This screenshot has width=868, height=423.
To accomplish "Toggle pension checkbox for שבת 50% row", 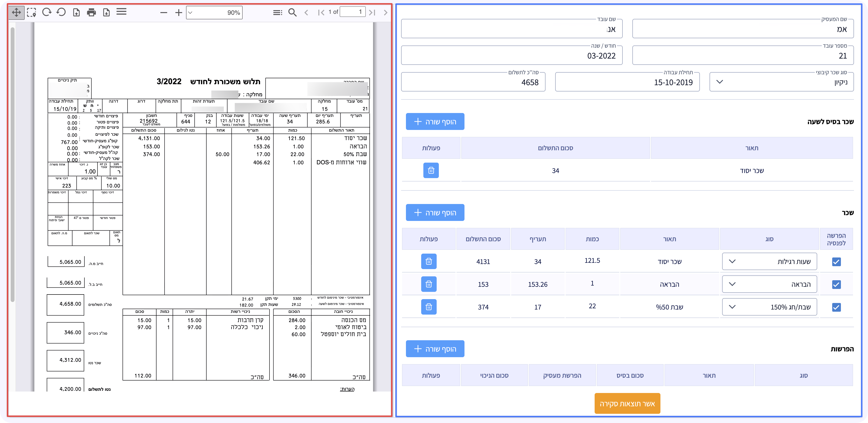I will [x=836, y=307].
